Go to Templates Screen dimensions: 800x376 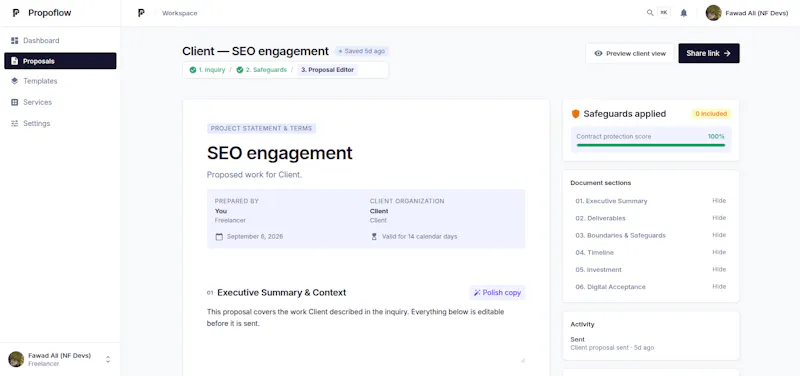click(x=60, y=81)
